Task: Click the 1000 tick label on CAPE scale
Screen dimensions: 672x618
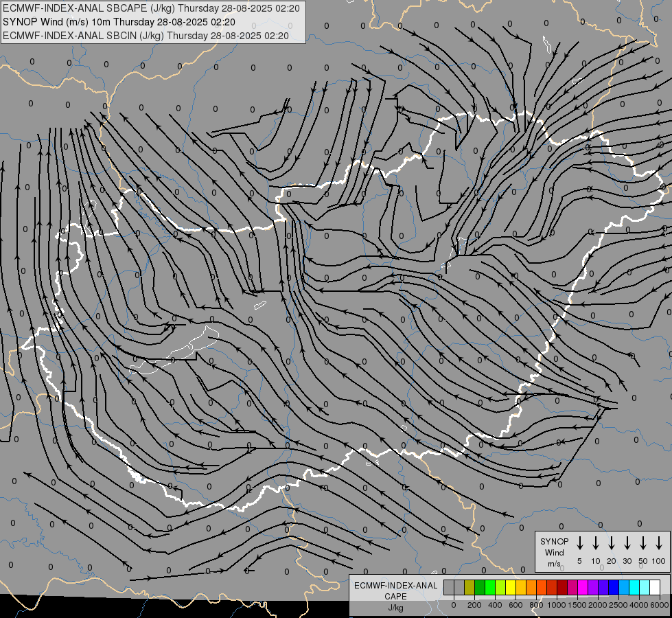Action: [557, 605]
